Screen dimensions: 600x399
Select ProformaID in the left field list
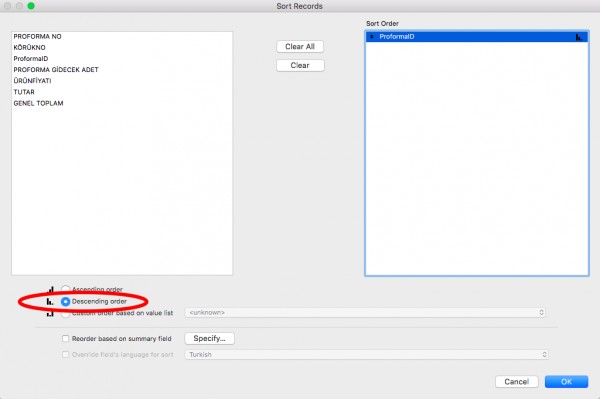coord(31,59)
